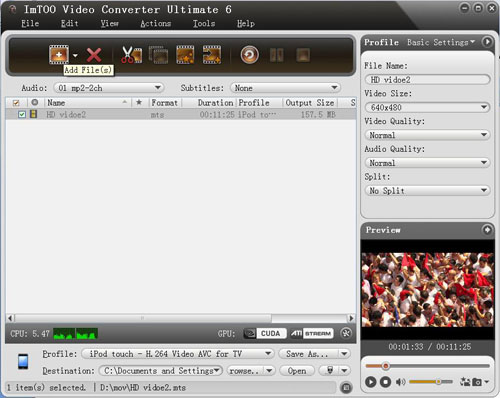Viewport: 500px width, 398px height.
Task: Mute the preview speaker icon
Action: tap(400, 382)
